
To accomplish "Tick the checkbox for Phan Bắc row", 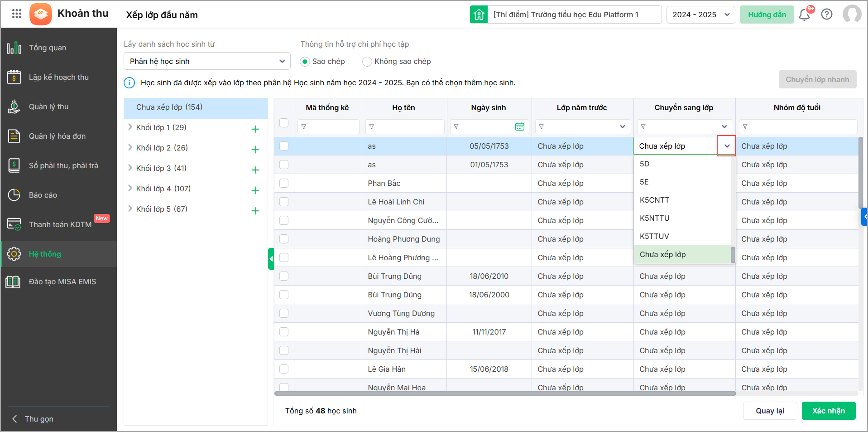I will point(284,183).
